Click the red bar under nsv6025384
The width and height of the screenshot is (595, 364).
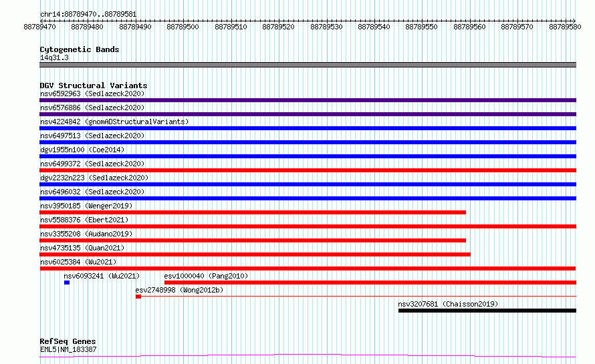[x=308, y=268]
